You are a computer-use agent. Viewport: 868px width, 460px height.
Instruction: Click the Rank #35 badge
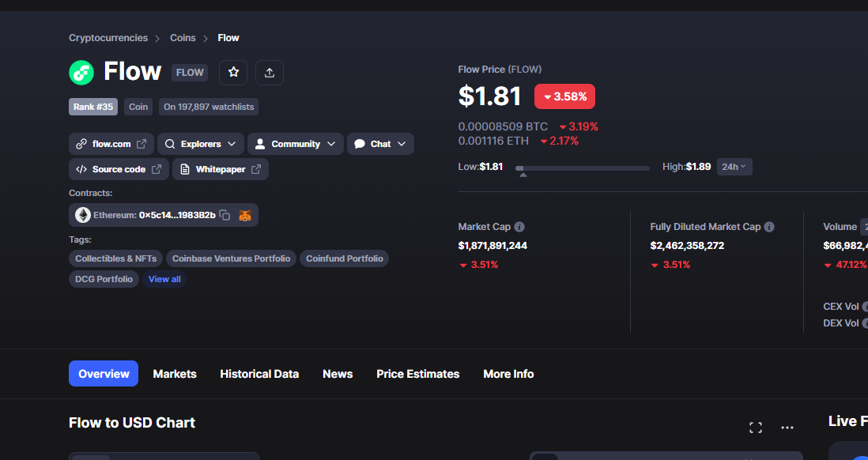click(93, 107)
